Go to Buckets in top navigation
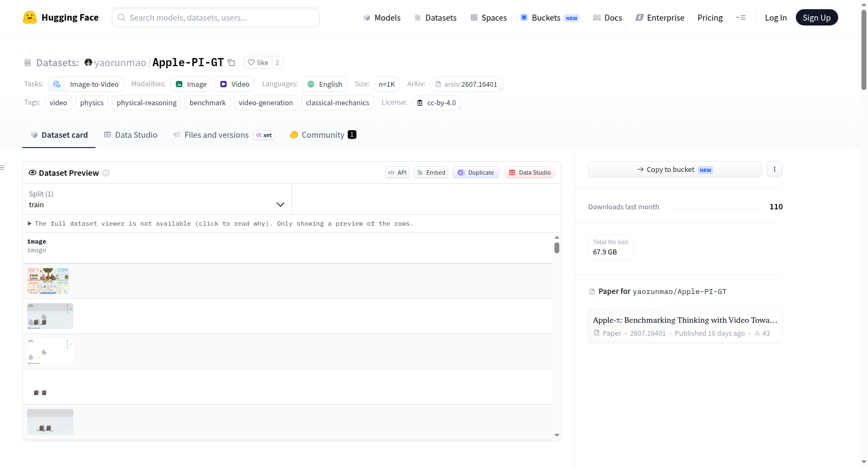868x467 pixels. click(x=550, y=17)
